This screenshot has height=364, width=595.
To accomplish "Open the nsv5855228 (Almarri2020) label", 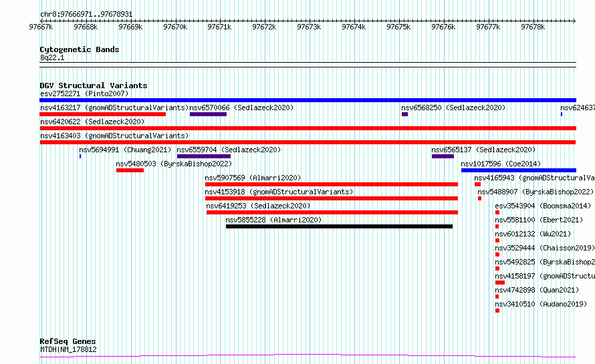I will click(x=273, y=220).
